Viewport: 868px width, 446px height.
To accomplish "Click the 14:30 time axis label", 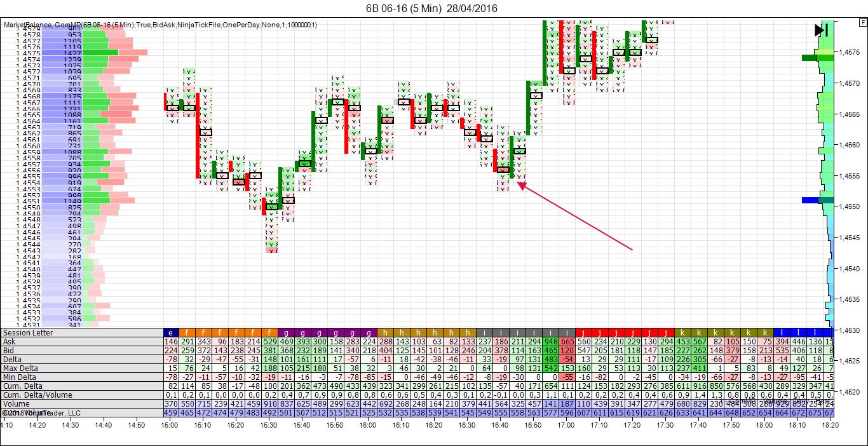I will (69, 426).
